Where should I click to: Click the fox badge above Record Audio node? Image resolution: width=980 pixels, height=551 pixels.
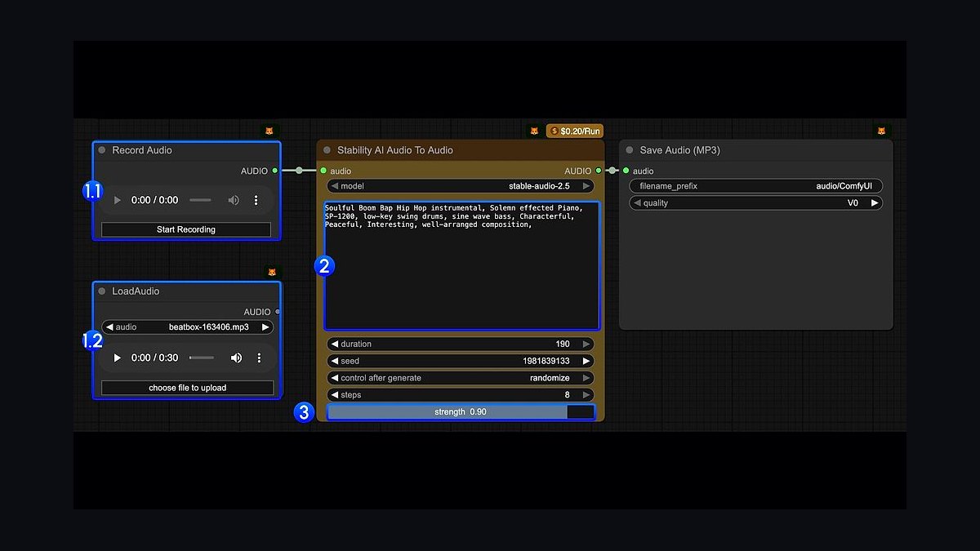[x=269, y=131]
